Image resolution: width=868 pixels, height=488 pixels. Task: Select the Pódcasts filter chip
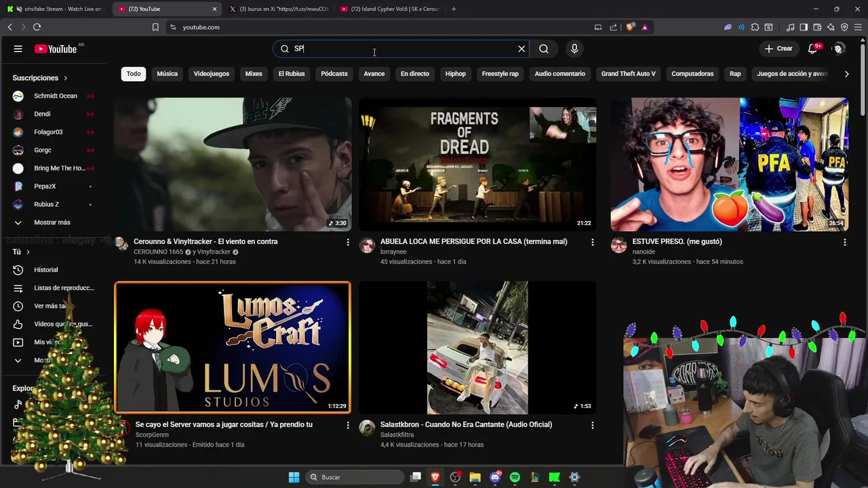tap(334, 74)
